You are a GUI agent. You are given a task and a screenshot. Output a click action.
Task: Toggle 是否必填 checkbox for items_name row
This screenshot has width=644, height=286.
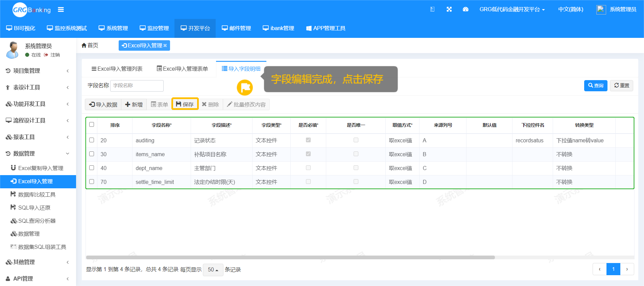click(308, 154)
